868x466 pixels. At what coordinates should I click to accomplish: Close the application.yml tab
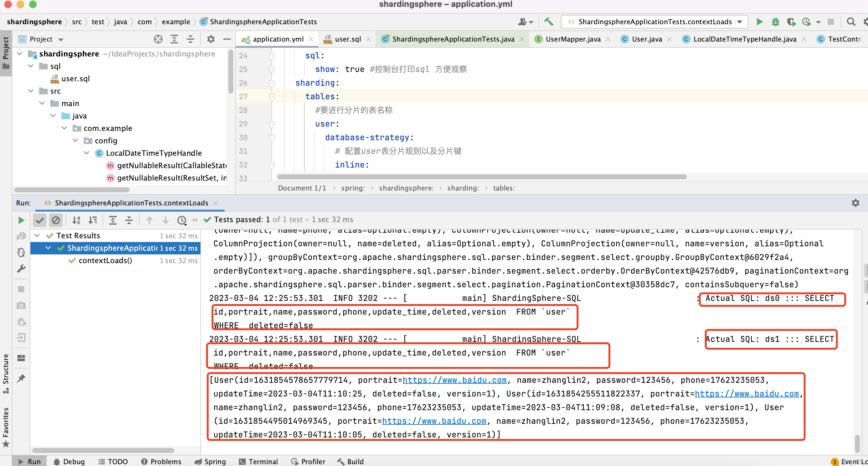pos(311,39)
